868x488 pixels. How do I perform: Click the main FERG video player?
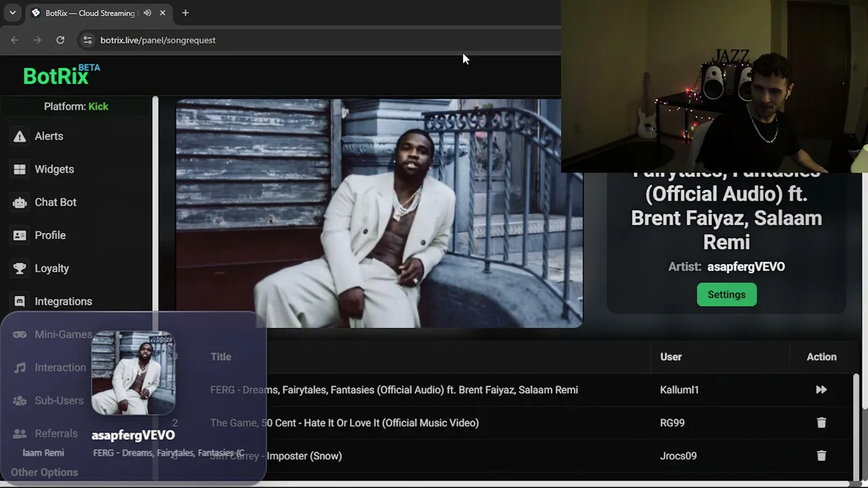379,213
